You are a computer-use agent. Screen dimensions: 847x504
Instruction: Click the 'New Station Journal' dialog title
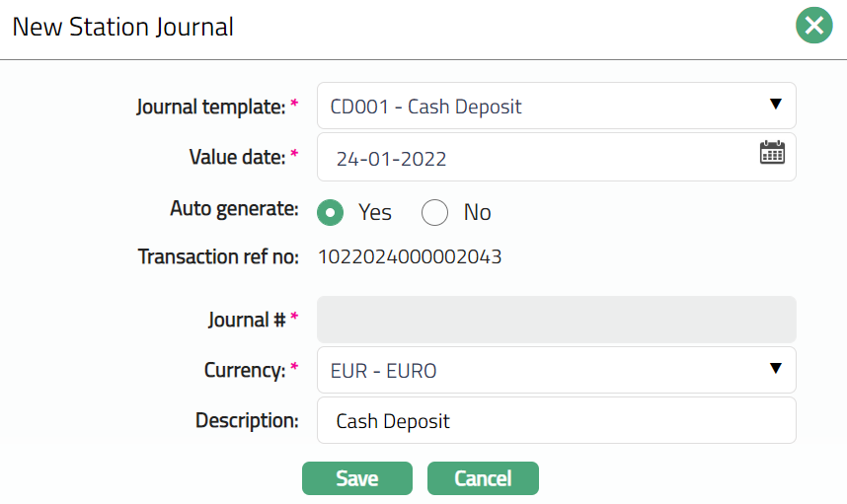pos(123,27)
